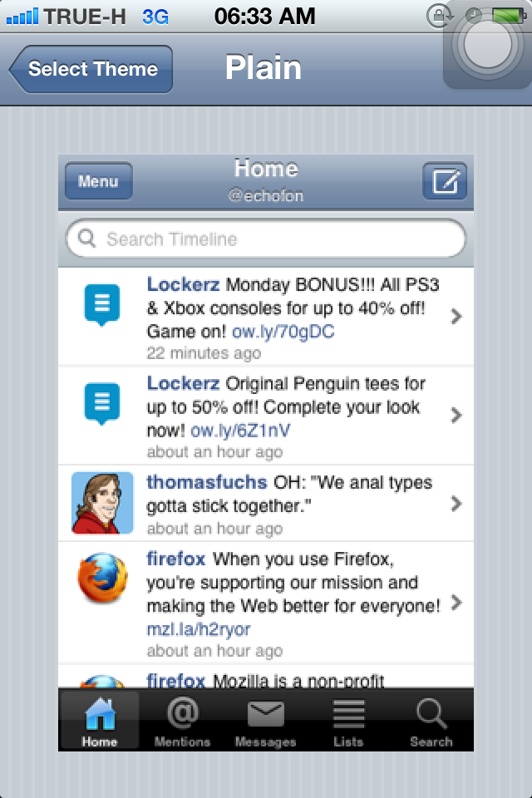Tap thomasfuchs cartoon avatar
Screen dimensions: 532x798
click(102, 503)
